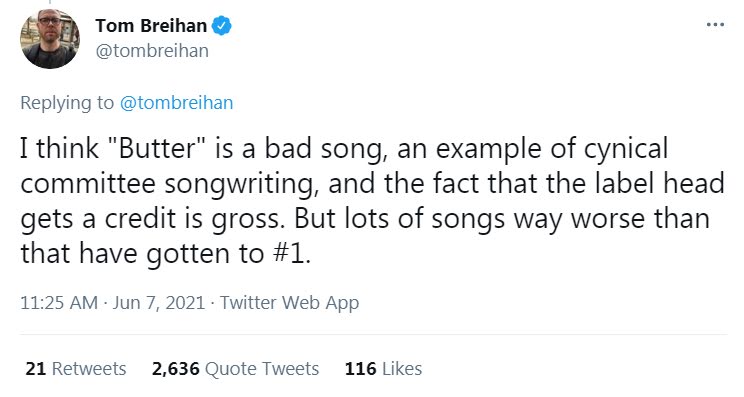Click the word "cynical" in the tweet

point(626,149)
